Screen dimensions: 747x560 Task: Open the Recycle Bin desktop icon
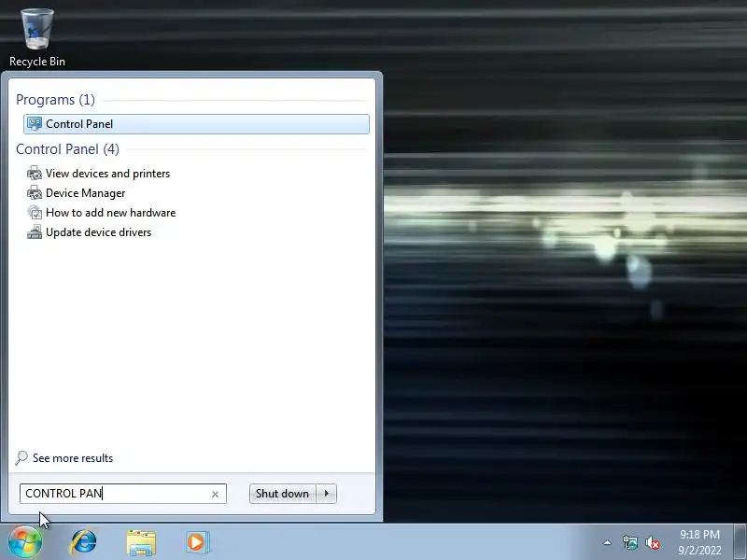point(37,38)
